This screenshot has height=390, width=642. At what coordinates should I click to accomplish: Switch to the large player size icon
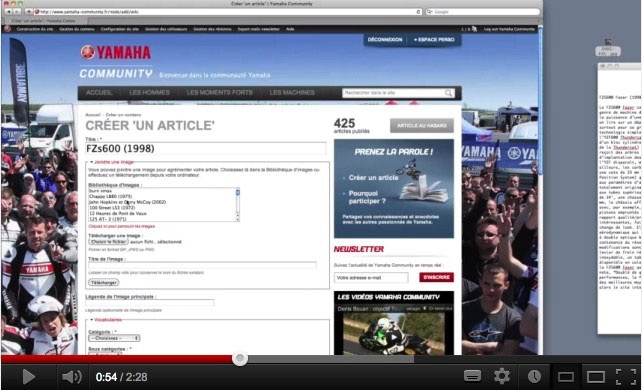595,376
